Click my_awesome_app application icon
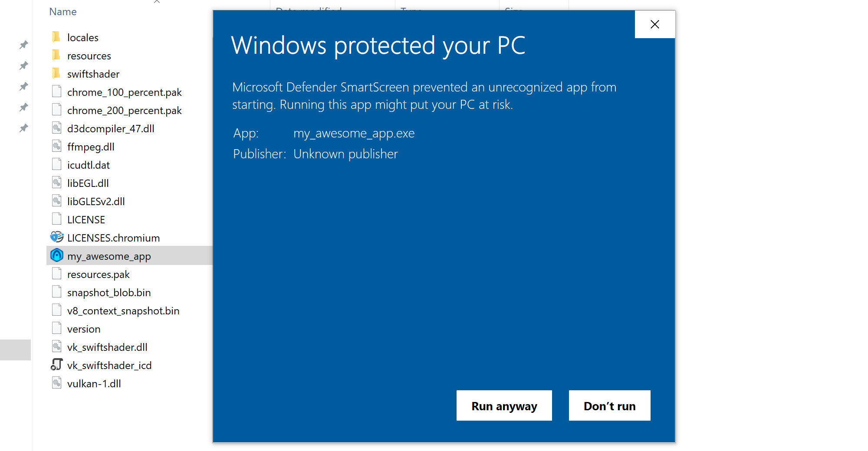 click(57, 255)
